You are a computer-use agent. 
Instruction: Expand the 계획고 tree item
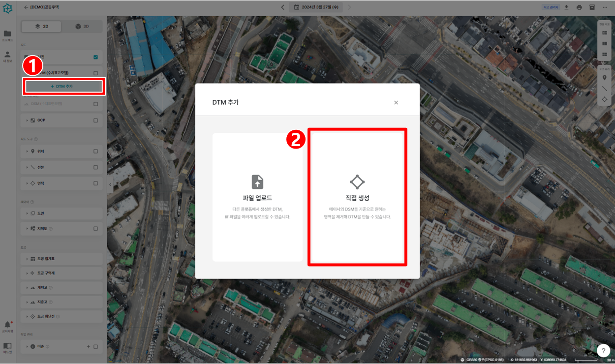coord(27,287)
